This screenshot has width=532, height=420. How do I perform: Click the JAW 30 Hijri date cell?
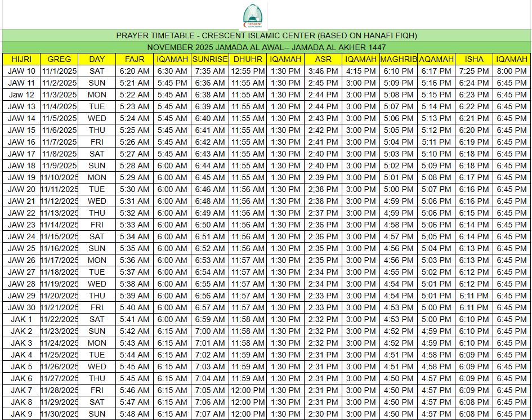(x=21, y=307)
